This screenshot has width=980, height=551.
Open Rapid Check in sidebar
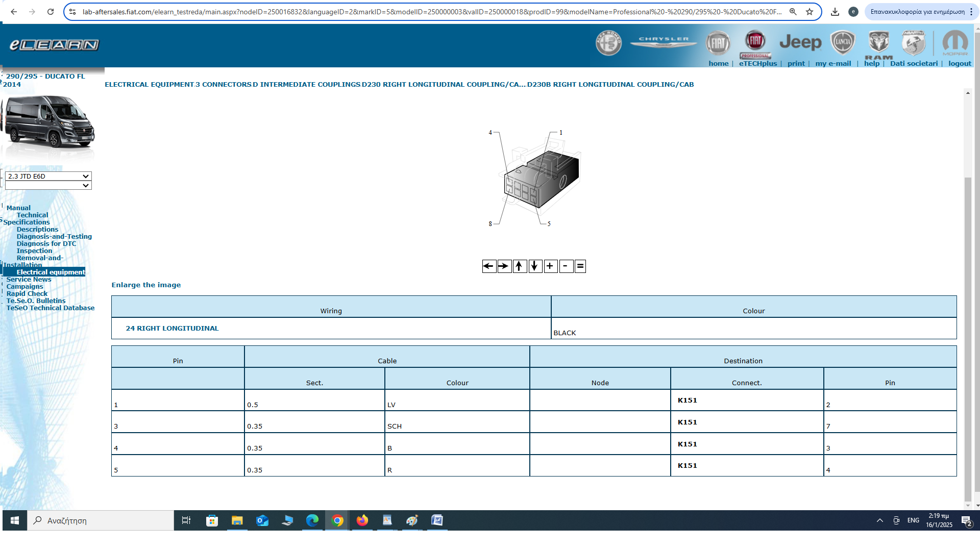[x=27, y=293]
